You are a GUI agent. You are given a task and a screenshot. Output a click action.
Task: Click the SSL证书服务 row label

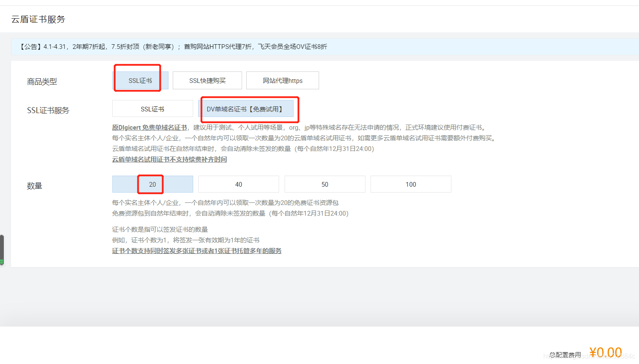tap(48, 111)
